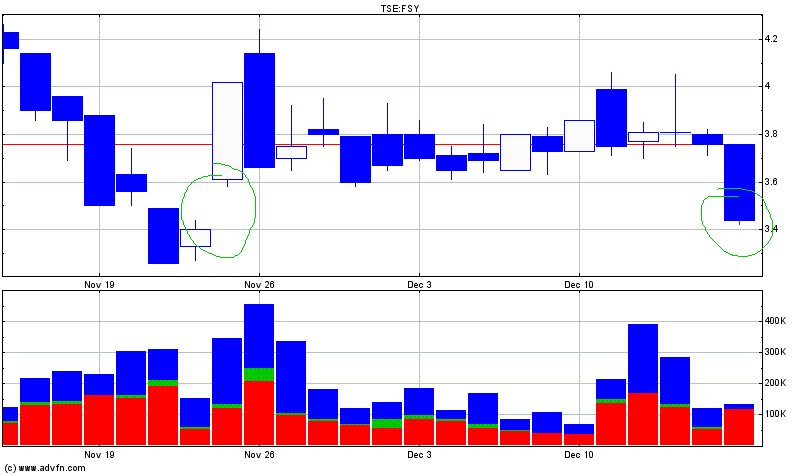The height and width of the screenshot is (475, 800).
Task: Click Dec 3 date under the price chart
Action: 419,285
